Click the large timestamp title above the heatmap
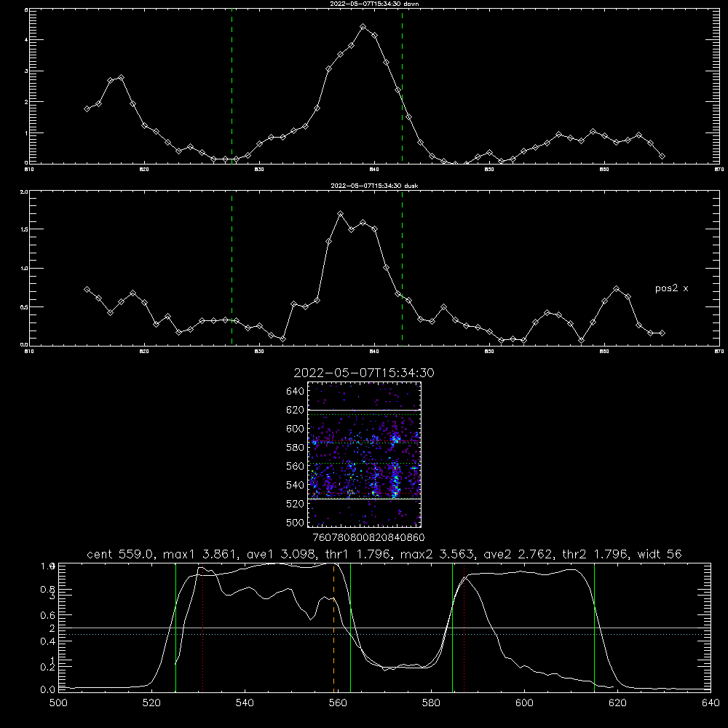Screen dimensions: 728x728 coord(363,373)
